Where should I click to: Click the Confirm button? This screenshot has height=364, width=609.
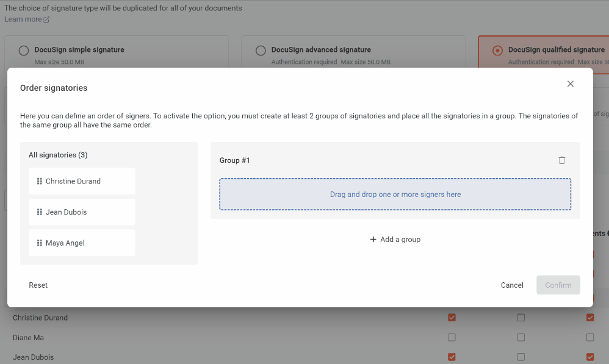pos(558,285)
